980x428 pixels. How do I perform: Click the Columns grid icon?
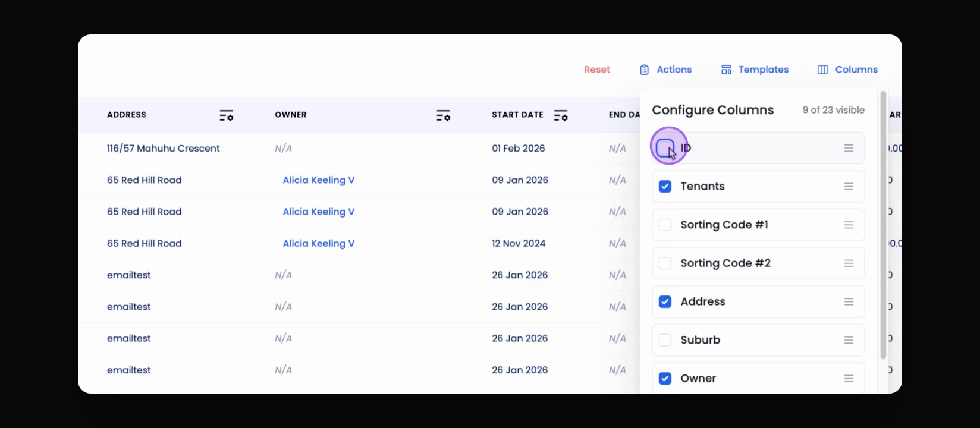click(823, 70)
